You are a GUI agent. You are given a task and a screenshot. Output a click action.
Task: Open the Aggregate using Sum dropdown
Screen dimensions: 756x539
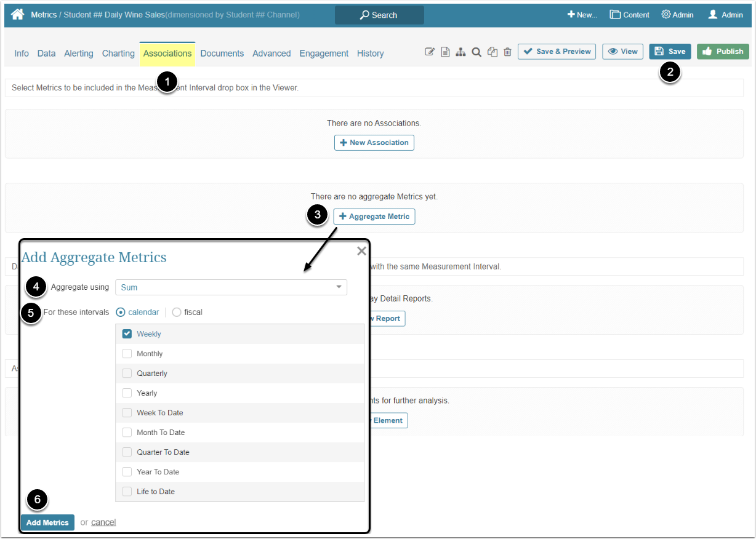(x=231, y=287)
